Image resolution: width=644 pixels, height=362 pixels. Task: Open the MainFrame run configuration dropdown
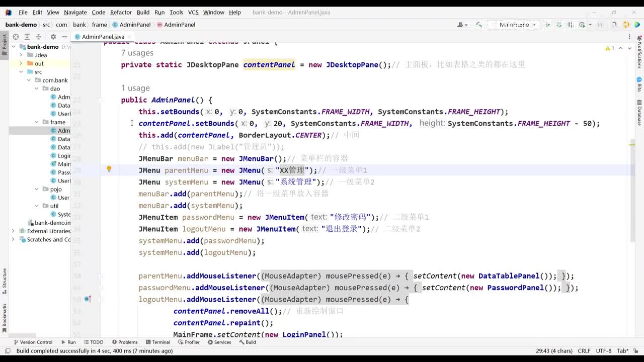pyautogui.click(x=517, y=25)
